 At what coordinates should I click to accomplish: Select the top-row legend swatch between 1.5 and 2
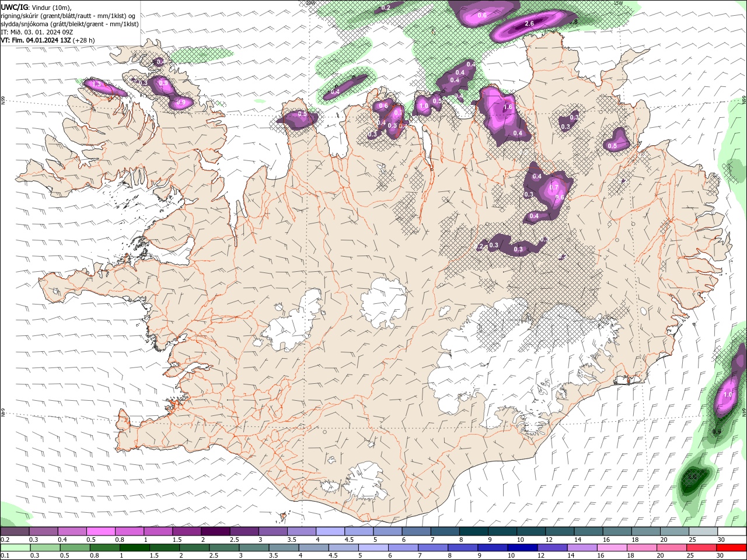pyautogui.click(x=187, y=531)
